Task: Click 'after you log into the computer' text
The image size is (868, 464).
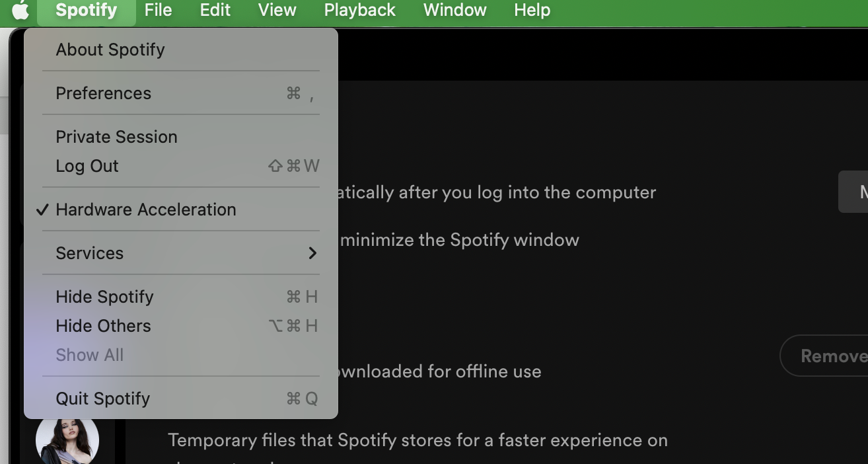Action: tap(527, 192)
